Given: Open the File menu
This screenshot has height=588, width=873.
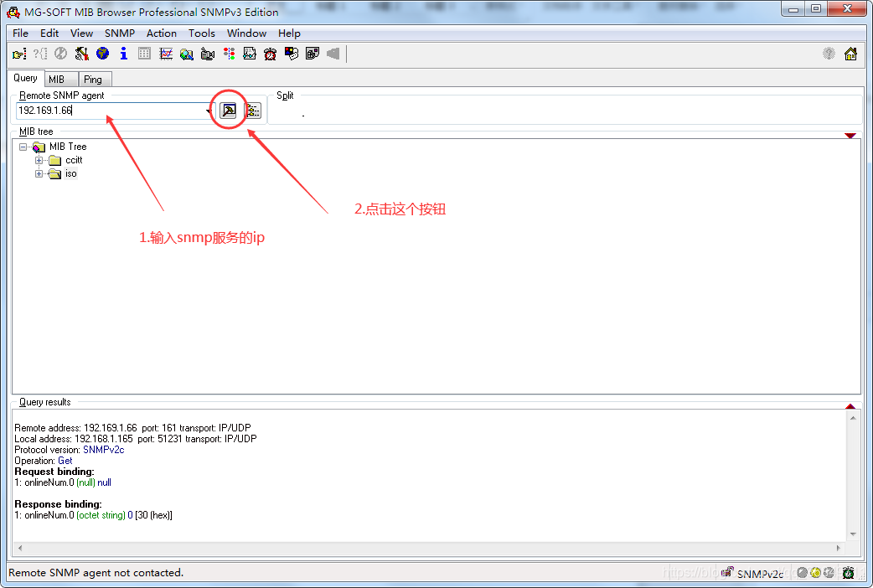Looking at the screenshot, I should click(20, 34).
